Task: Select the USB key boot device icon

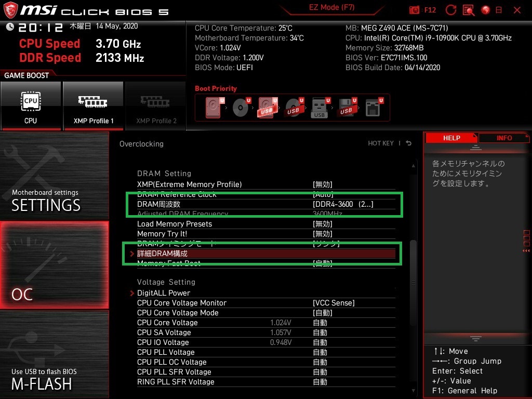Action: (320, 108)
